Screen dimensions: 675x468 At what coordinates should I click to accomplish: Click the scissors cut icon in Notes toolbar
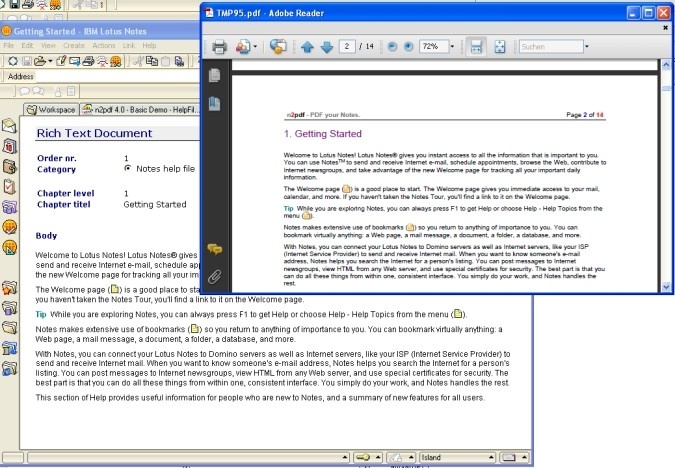(x=138, y=61)
